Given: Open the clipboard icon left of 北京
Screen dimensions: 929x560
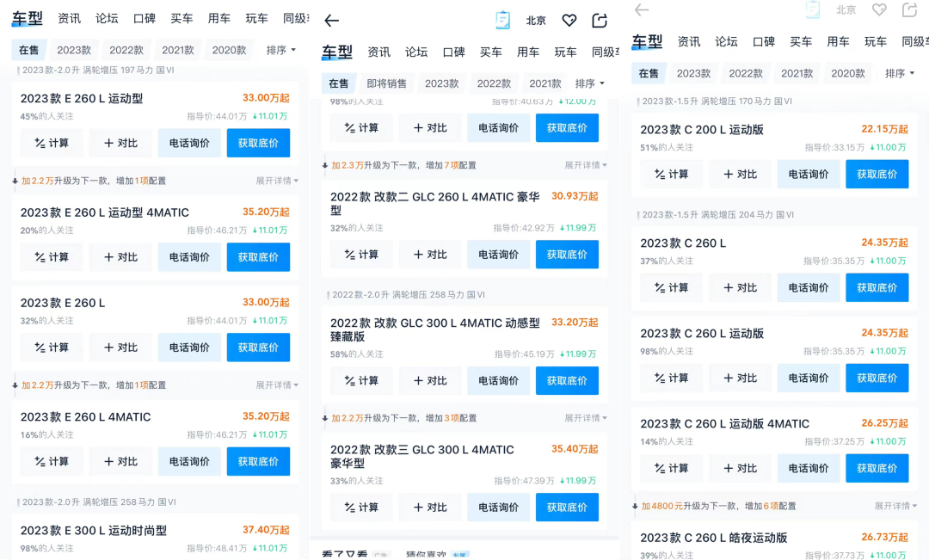Looking at the screenshot, I should [x=503, y=20].
